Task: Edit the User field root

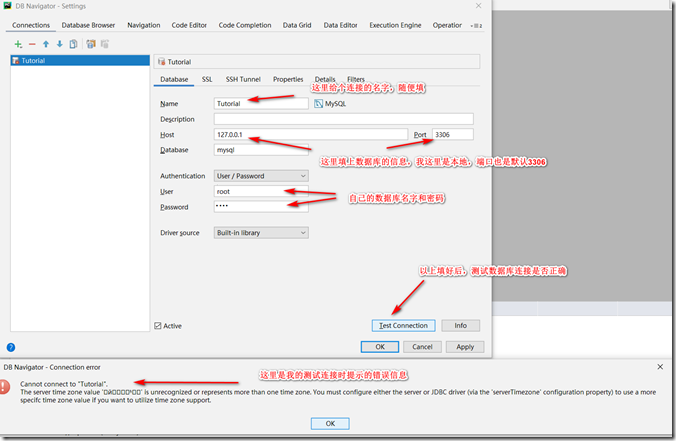Action: [x=261, y=191]
